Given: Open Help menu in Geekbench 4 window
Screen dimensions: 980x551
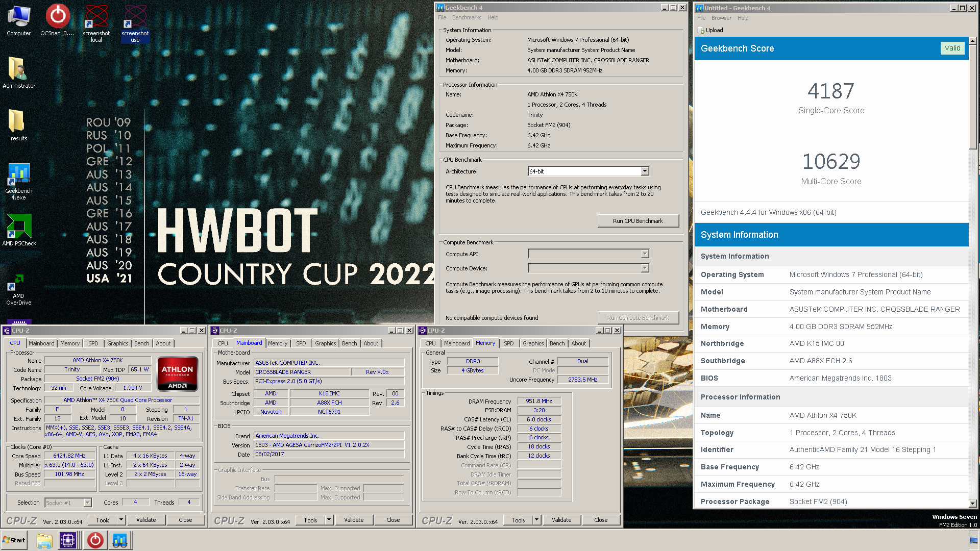Looking at the screenshot, I should (x=493, y=17).
